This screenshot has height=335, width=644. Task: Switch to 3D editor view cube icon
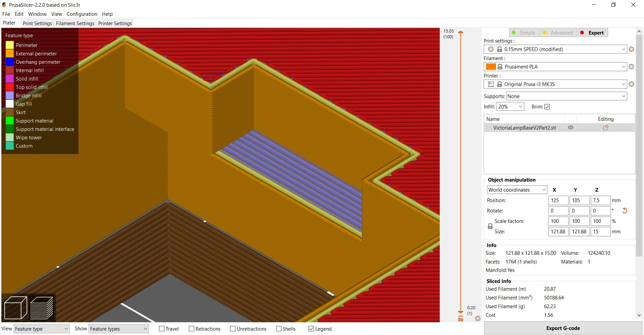point(15,307)
